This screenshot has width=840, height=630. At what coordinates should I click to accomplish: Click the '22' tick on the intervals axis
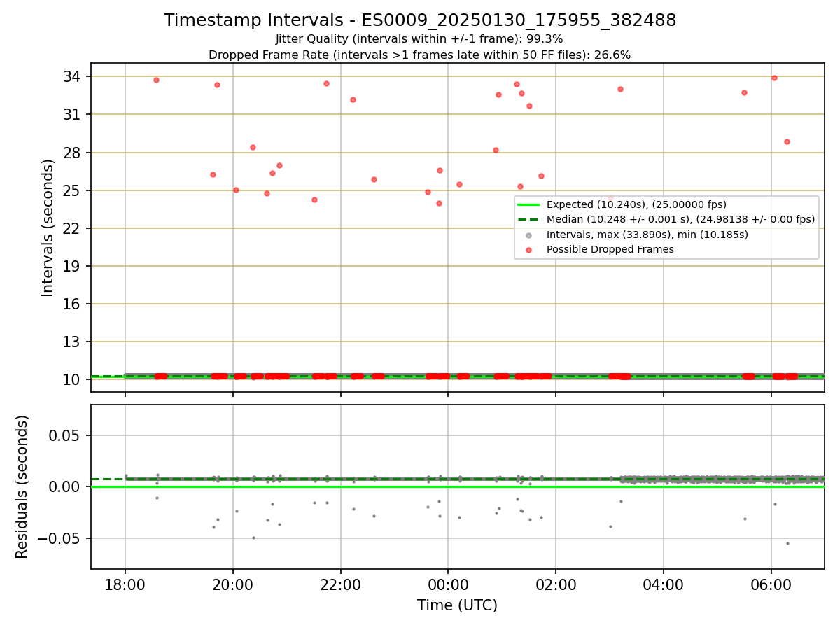(71, 228)
